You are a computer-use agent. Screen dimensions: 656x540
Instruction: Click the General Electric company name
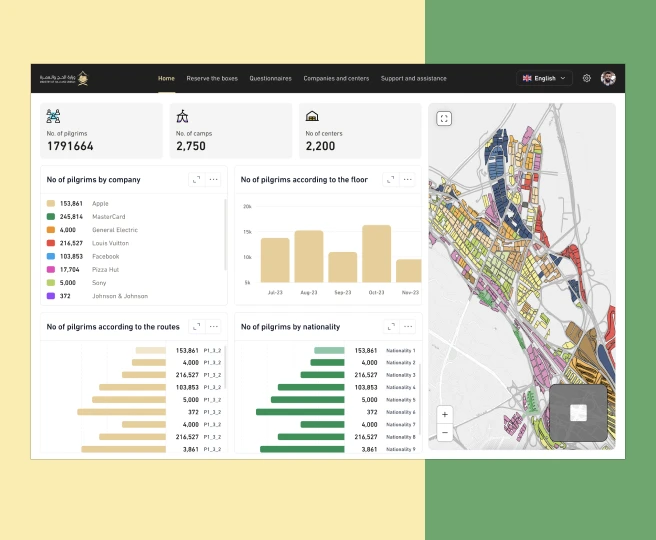click(x=115, y=230)
